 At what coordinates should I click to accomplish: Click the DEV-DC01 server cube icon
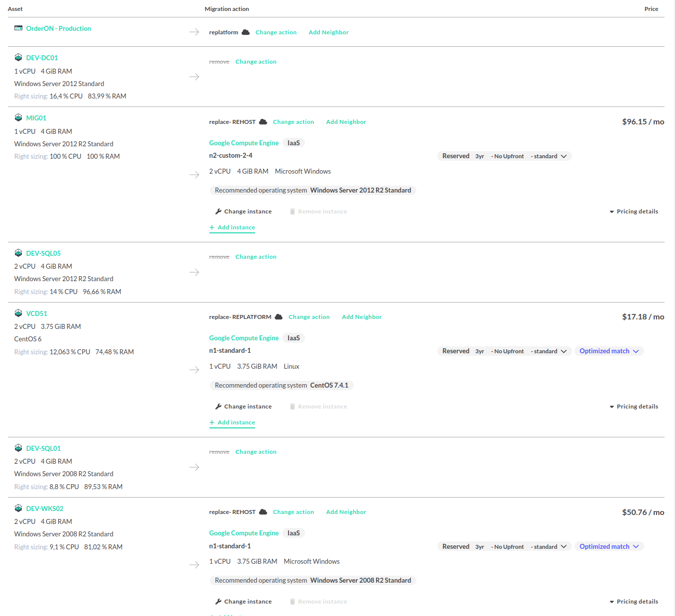[x=18, y=58]
